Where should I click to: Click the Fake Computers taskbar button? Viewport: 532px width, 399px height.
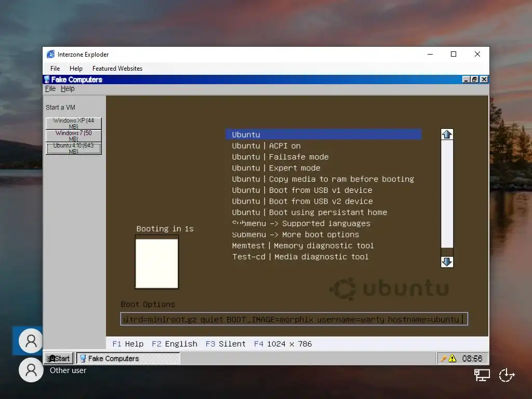[128, 358]
